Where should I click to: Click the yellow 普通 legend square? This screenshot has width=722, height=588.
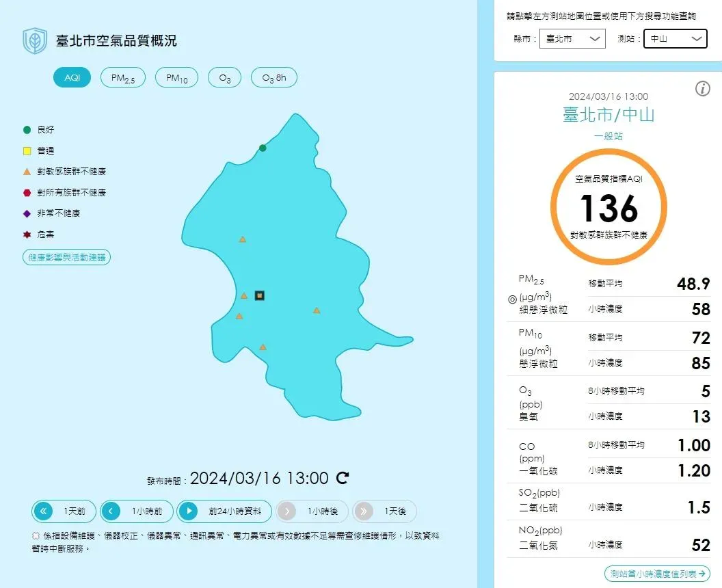pyautogui.click(x=27, y=150)
